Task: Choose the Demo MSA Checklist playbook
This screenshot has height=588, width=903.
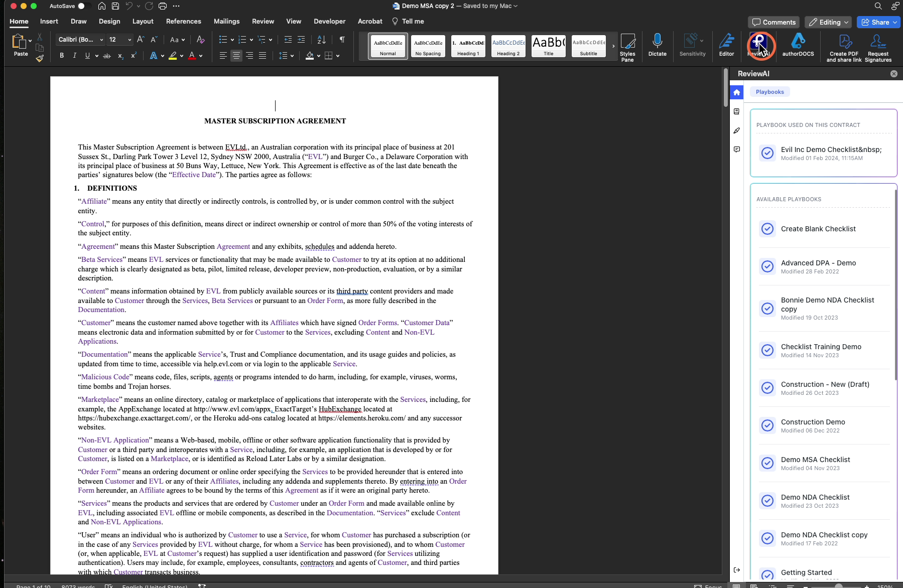Action: coord(823,463)
